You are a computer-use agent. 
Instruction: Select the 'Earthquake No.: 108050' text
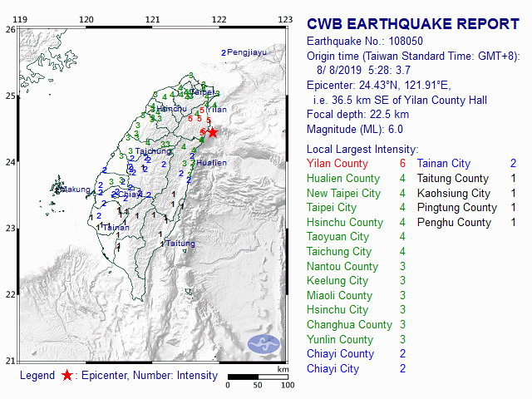click(365, 42)
